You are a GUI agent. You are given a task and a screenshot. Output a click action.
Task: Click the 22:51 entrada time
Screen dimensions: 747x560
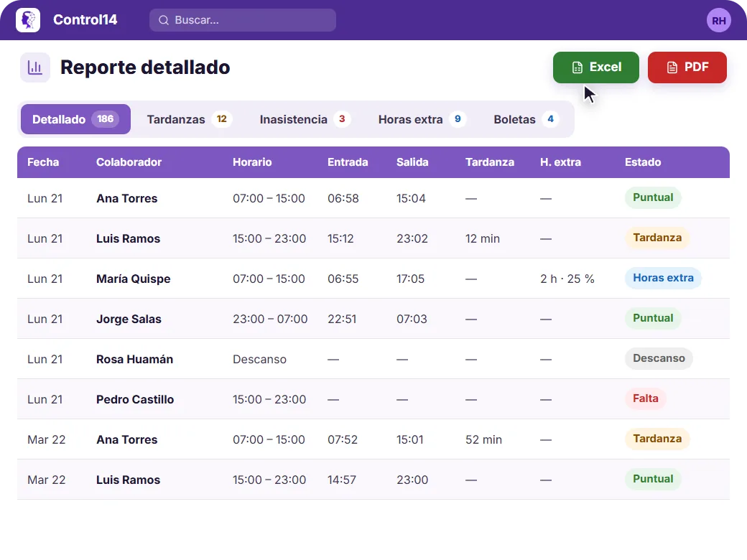click(x=342, y=319)
